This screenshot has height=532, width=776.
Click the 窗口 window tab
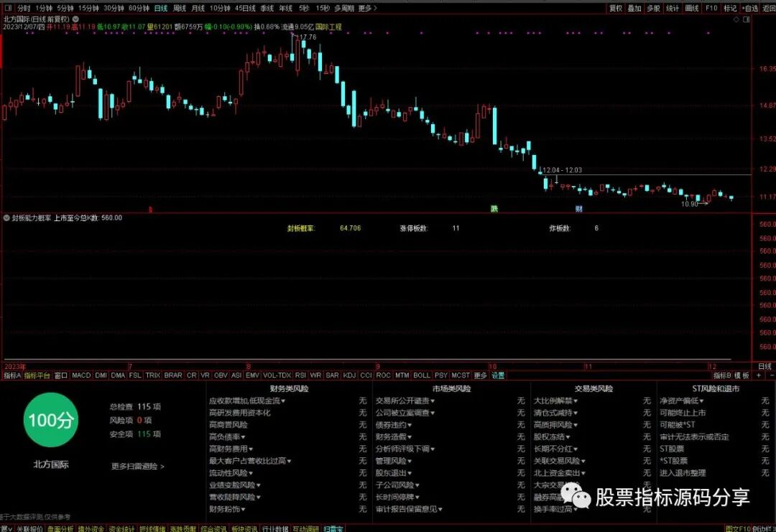pos(61,375)
